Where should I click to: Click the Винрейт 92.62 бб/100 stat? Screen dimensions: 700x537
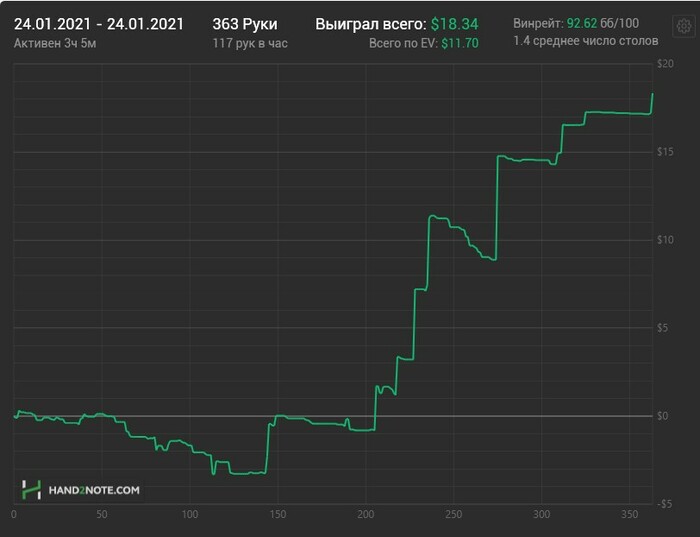[x=576, y=23]
